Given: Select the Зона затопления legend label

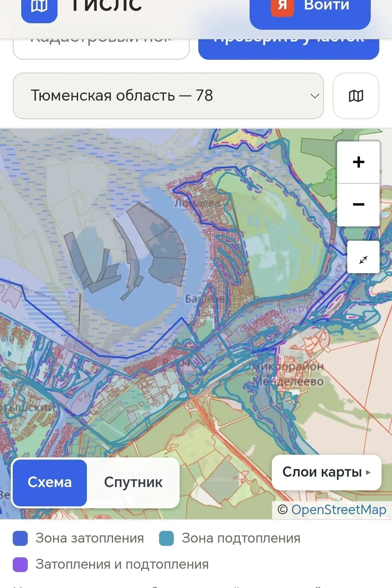Looking at the screenshot, I should click(x=90, y=538).
